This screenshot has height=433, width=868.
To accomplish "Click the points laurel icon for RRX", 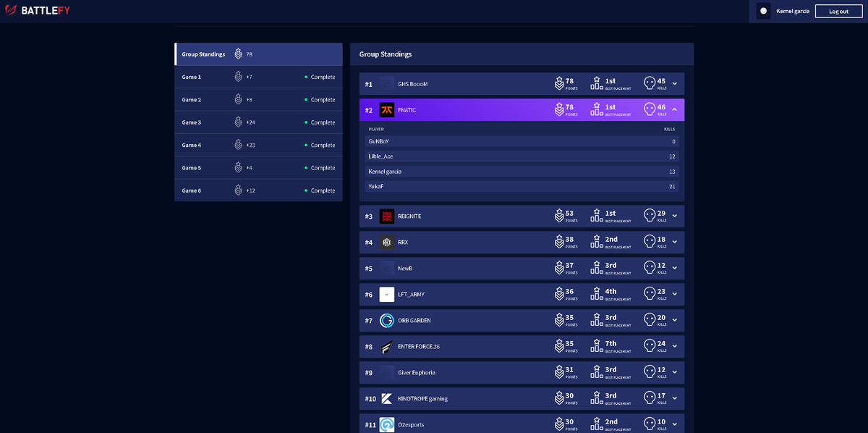I will [559, 242].
